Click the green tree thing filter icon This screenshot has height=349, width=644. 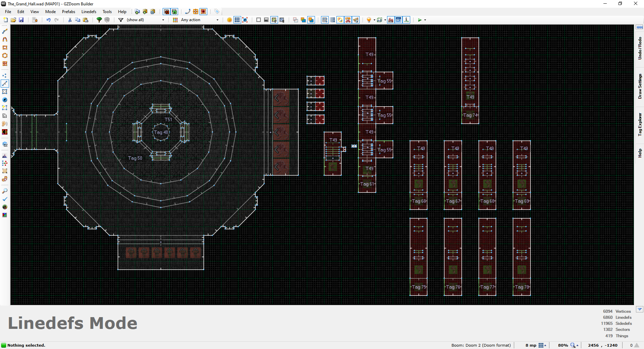99,20
